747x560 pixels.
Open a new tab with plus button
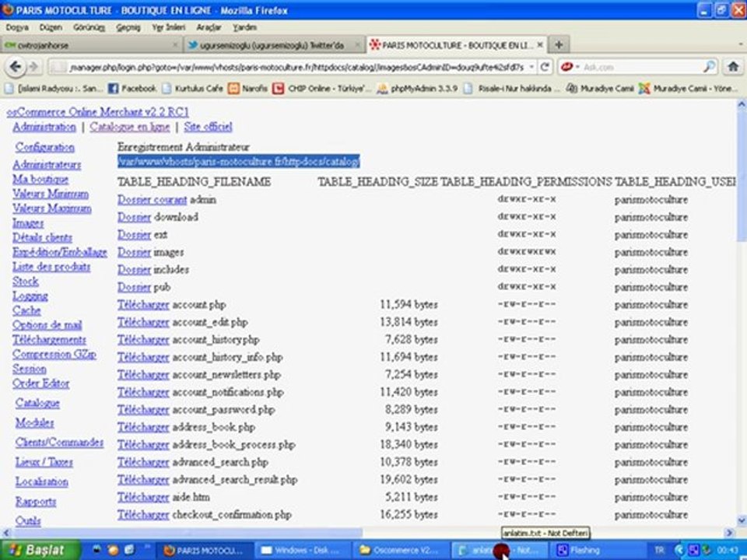coord(559,45)
